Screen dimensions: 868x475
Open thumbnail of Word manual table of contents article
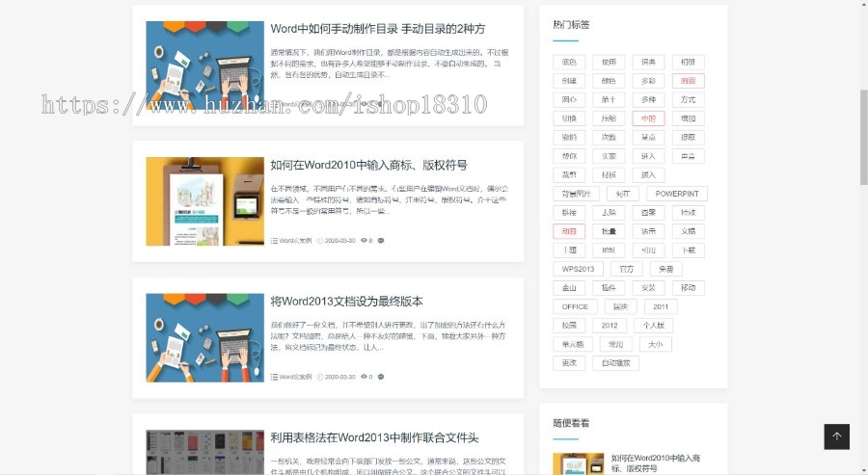(x=204, y=65)
